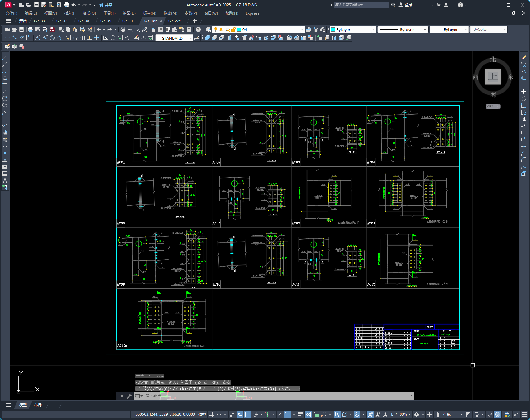Click the 北 direction on the ViewCube compass
530x420 pixels.
[493, 60]
